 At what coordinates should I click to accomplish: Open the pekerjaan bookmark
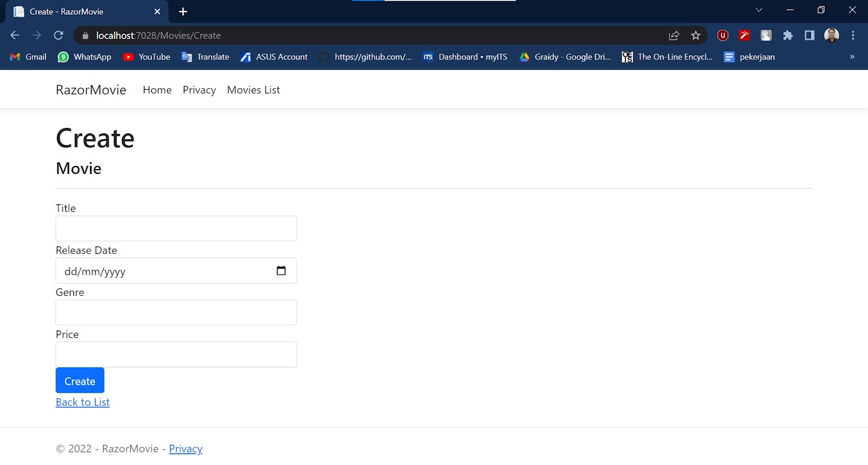click(749, 57)
